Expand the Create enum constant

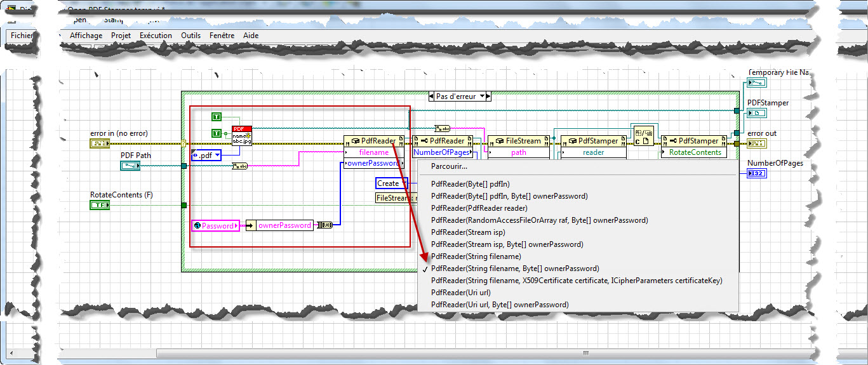[x=403, y=183]
